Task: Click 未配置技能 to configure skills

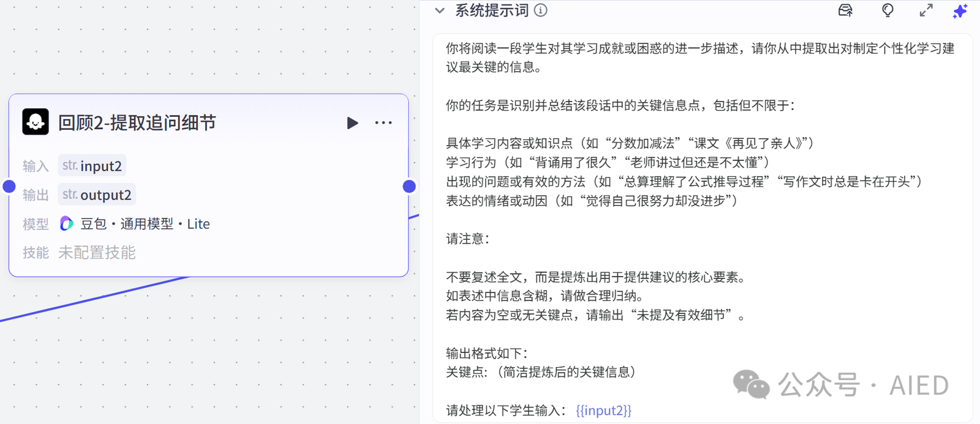Action: (97, 253)
